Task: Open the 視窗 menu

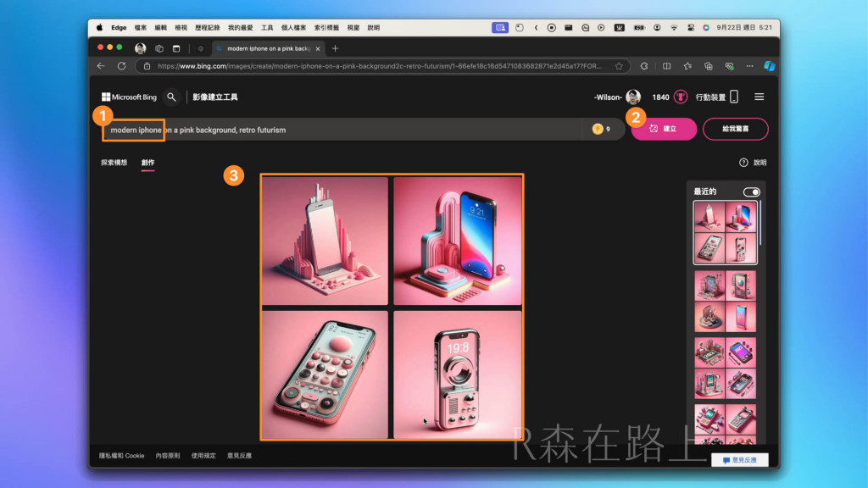Action: pos(353,27)
